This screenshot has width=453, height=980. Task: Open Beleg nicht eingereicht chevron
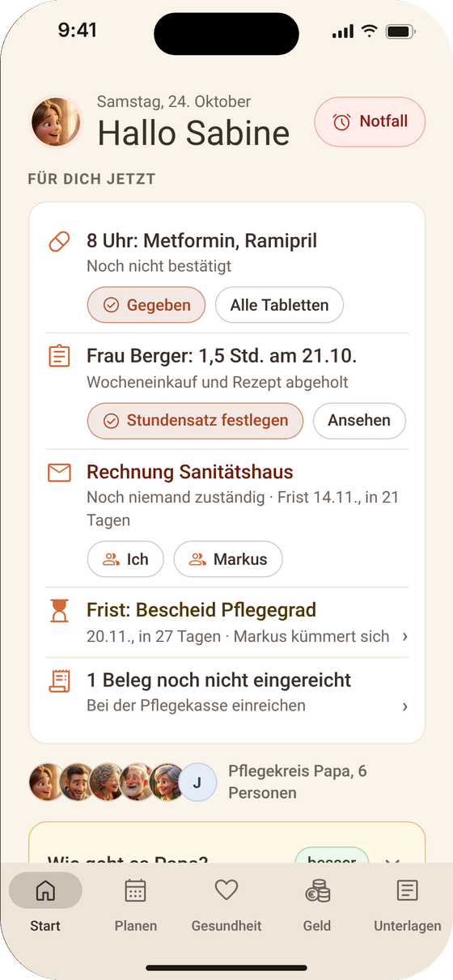click(x=405, y=707)
